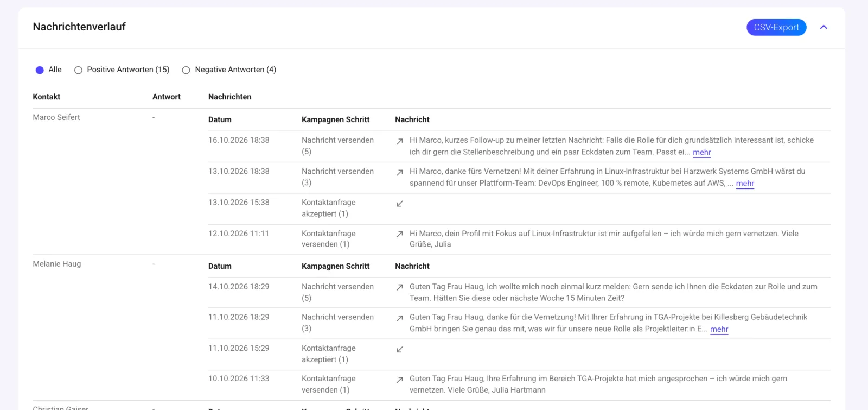
Task: Click message 'Guten Tag Frau Haug, ich wollte'
Action: tap(614, 292)
